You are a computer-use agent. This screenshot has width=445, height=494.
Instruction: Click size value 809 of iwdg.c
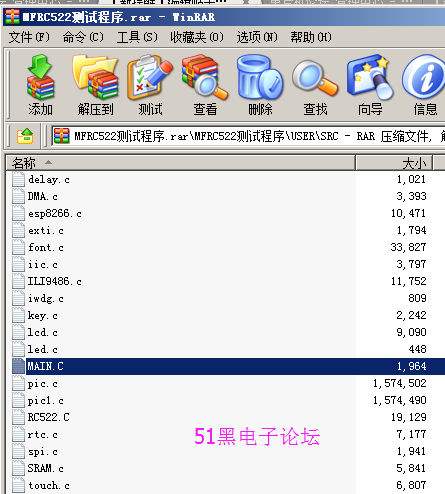tap(418, 298)
